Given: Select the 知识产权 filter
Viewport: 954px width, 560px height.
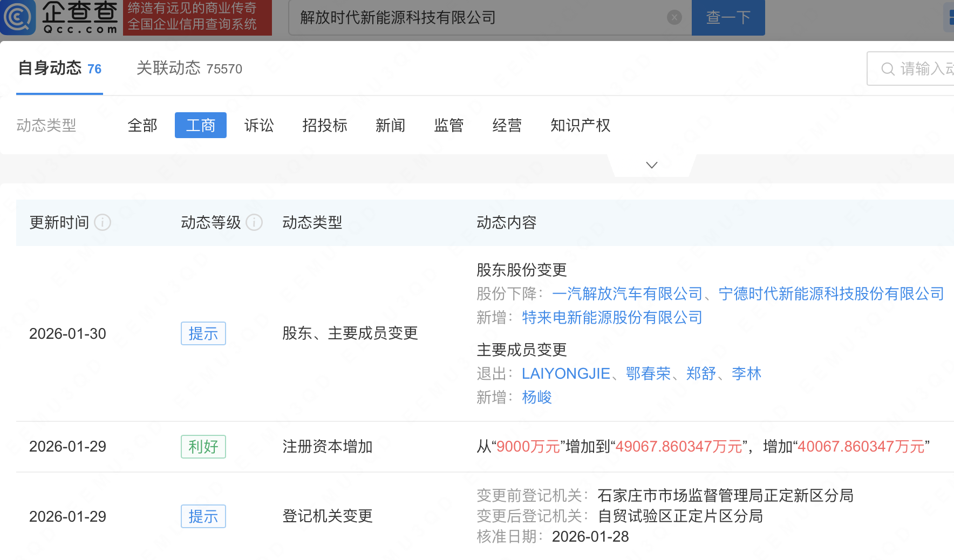Looking at the screenshot, I should tap(580, 126).
